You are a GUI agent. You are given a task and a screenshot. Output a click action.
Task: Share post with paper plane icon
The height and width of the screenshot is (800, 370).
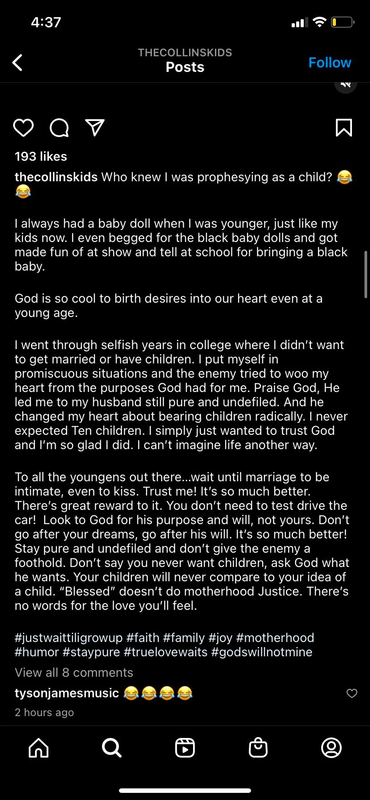[x=94, y=127]
